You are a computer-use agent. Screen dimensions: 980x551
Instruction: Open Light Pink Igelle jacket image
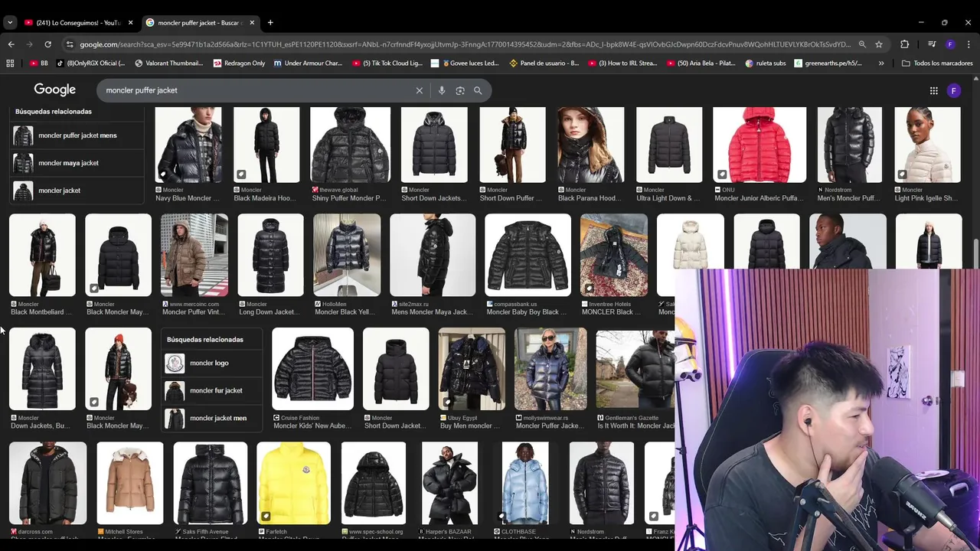928,145
